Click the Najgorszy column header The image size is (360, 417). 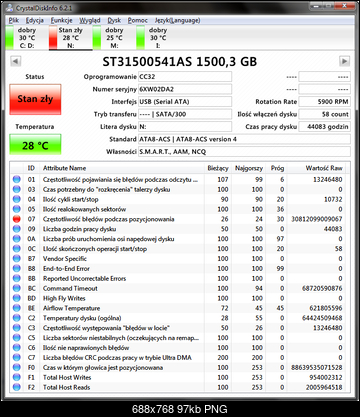point(249,168)
